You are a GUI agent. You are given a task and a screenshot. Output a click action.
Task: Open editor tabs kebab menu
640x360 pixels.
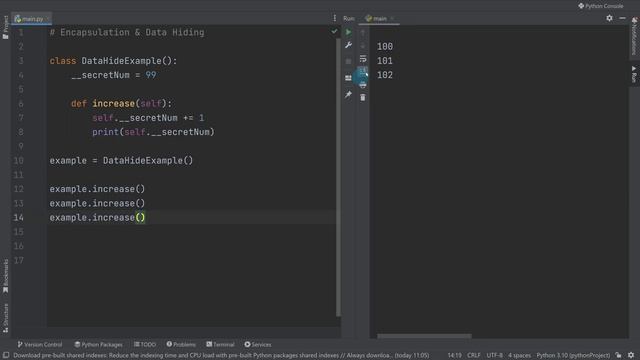click(335, 18)
